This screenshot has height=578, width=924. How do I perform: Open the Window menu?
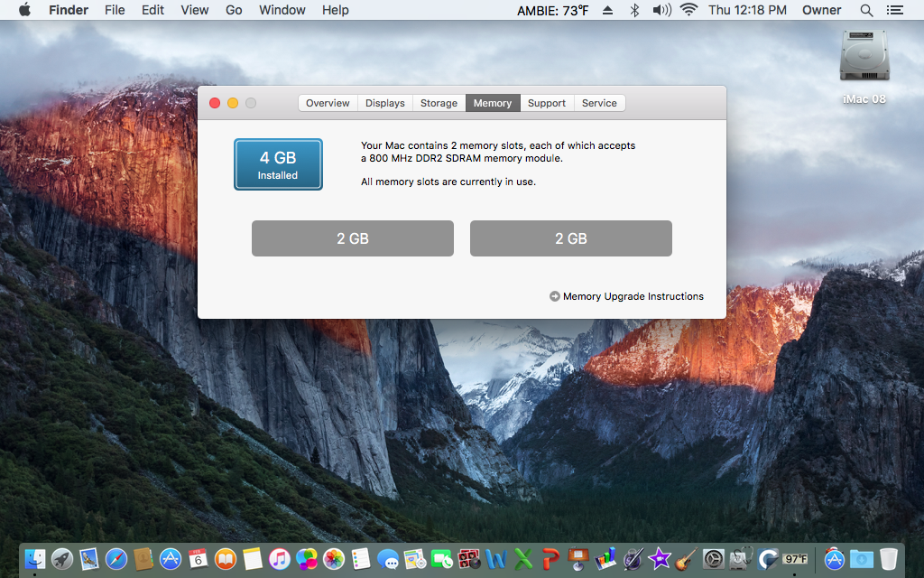tap(282, 10)
